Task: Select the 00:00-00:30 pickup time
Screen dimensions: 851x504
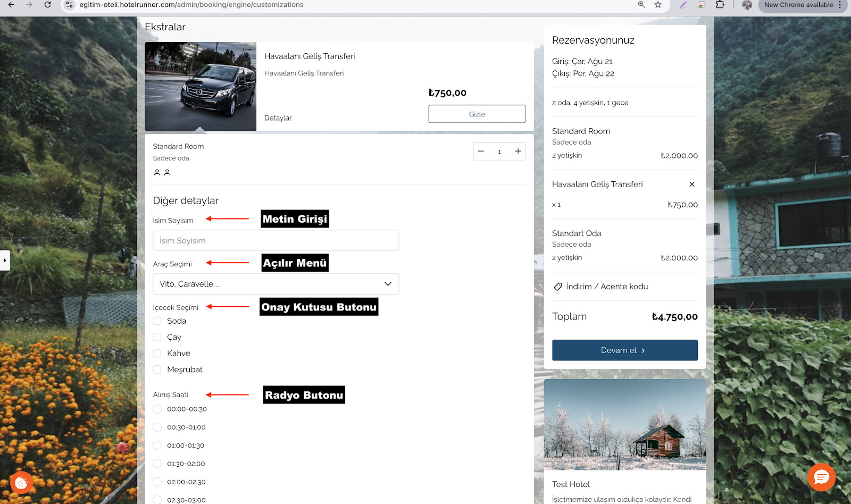Action: coord(157,409)
